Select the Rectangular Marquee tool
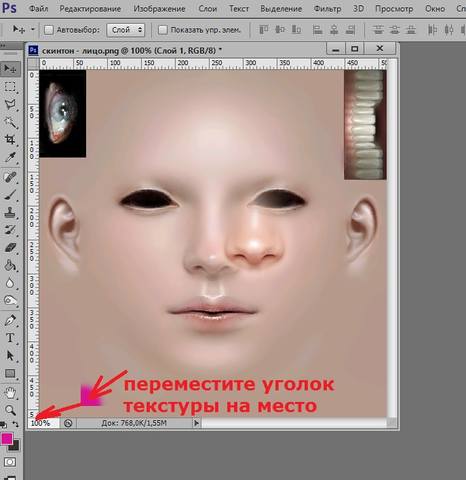The height and width of the screenshot is (480, 466). 10,87
